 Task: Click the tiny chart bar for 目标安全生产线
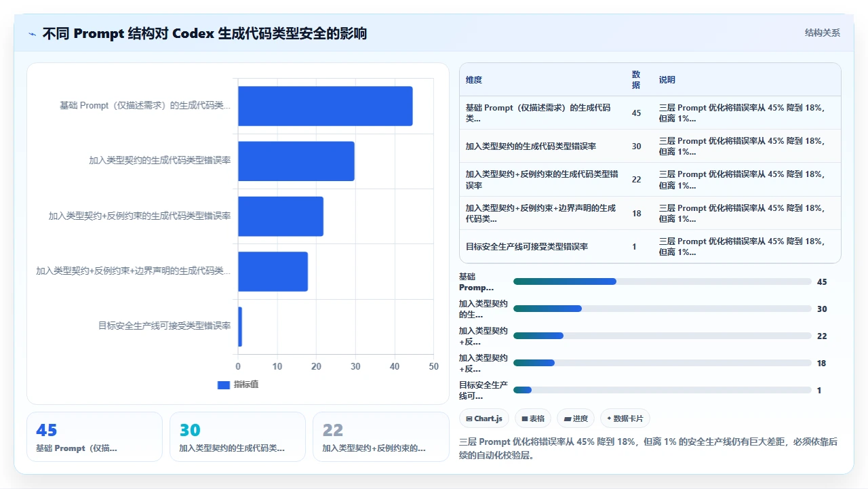click(239, 327)
